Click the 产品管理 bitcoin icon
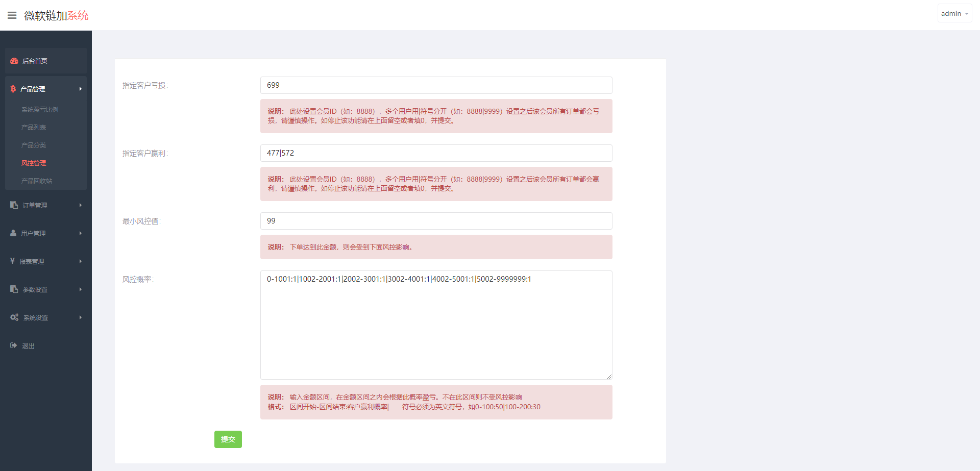980x471 pixels. click(x=13, y=89)
